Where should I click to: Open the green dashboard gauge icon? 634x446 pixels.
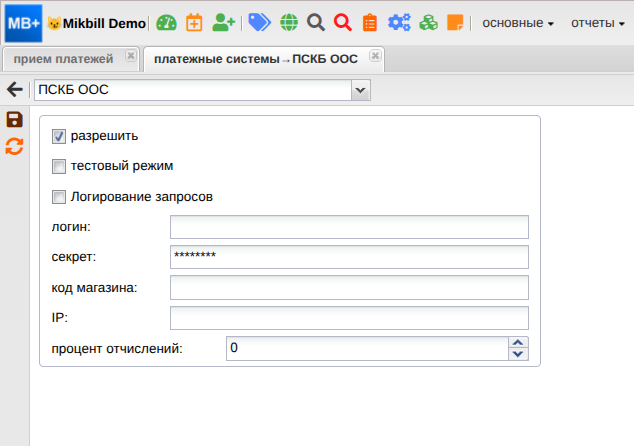pos(166,23)
